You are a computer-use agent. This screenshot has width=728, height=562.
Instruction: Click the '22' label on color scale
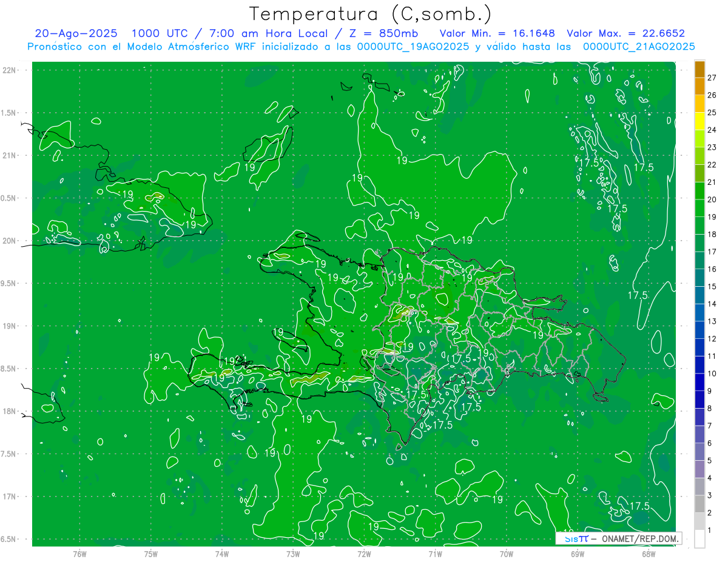click(x=712, y=165)
